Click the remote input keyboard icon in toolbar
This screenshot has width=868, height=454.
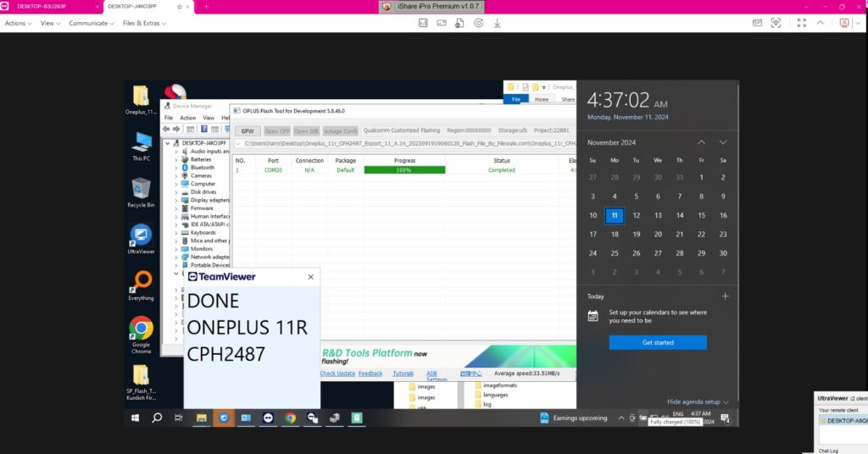click(x=441, y=23)
